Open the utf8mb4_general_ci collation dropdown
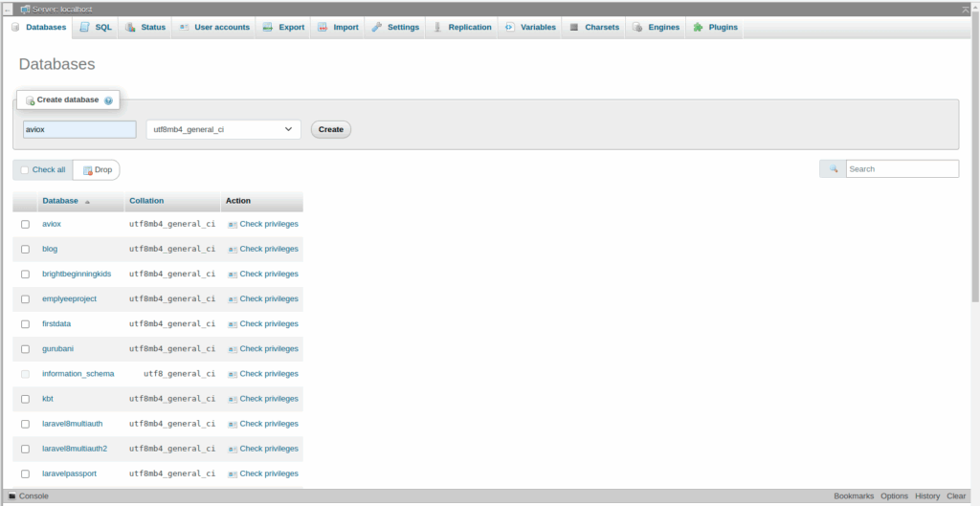980x506 pixels. pyautogui.click(x=223, y=129)
